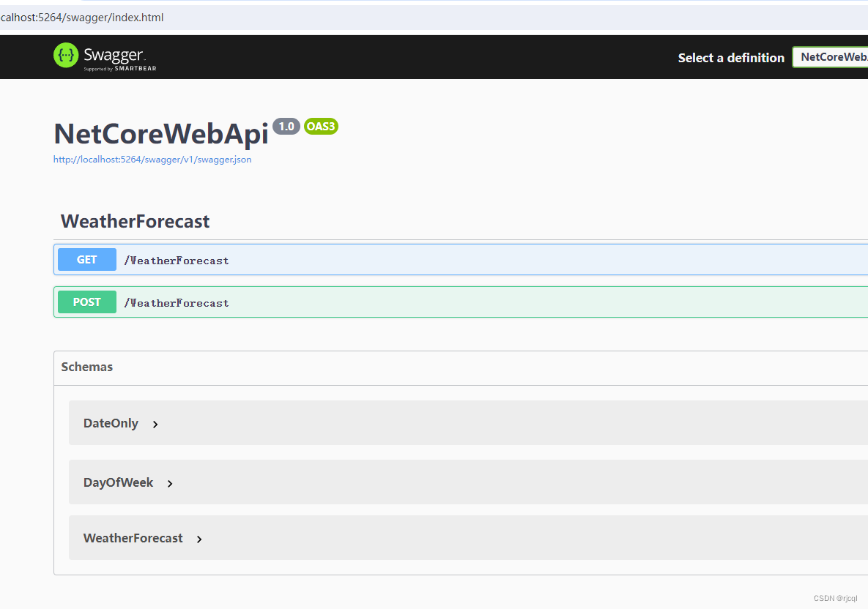Screen dimensions: 868x609
Task: Expand the DateOnly schema
Action: pos(111,423)
